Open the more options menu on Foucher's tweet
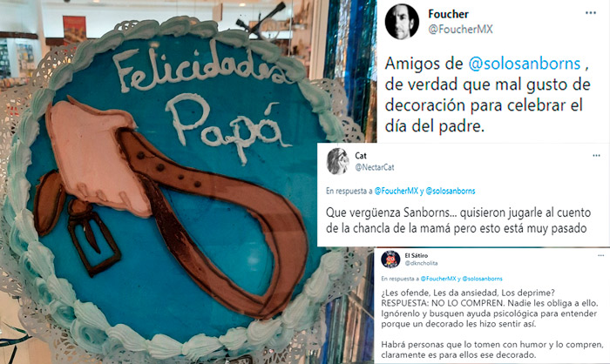The image size is (610, 364). [591, 13]
